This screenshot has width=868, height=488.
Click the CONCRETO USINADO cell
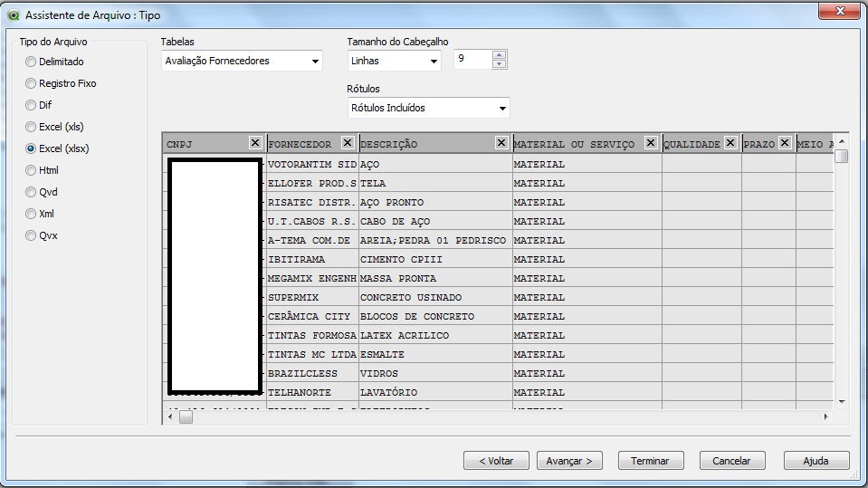click(x=435, y=298)
